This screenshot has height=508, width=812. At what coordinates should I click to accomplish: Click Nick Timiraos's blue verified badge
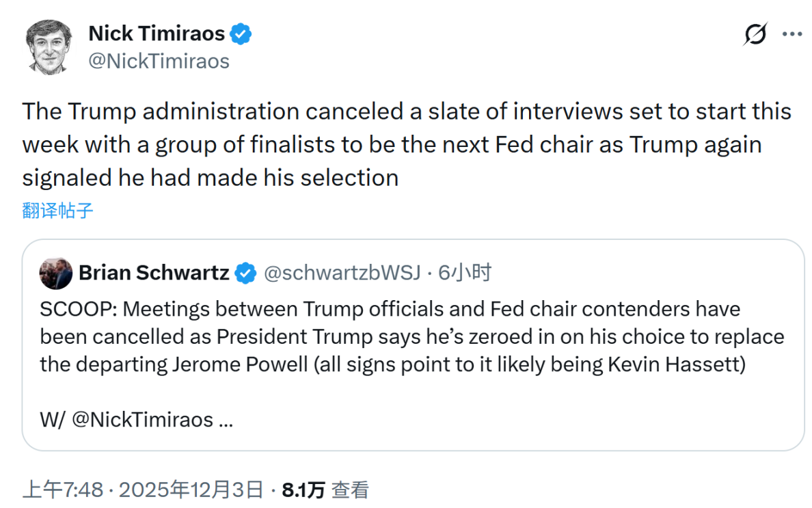click(241, 32)
